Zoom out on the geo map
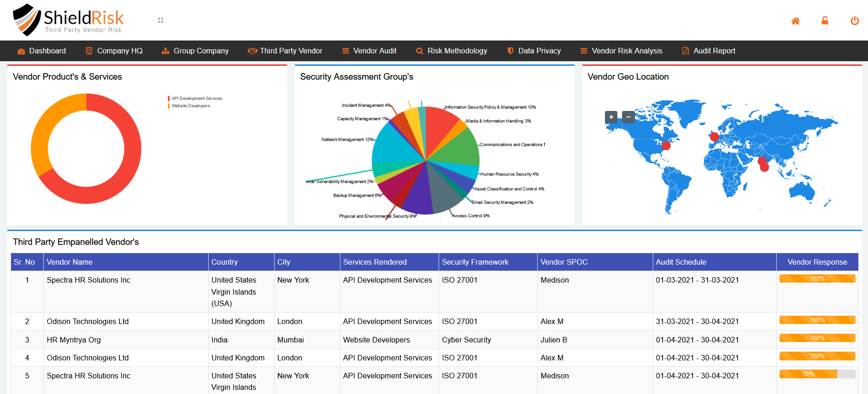Screen dimensions: 868x394 pos(628,117)
